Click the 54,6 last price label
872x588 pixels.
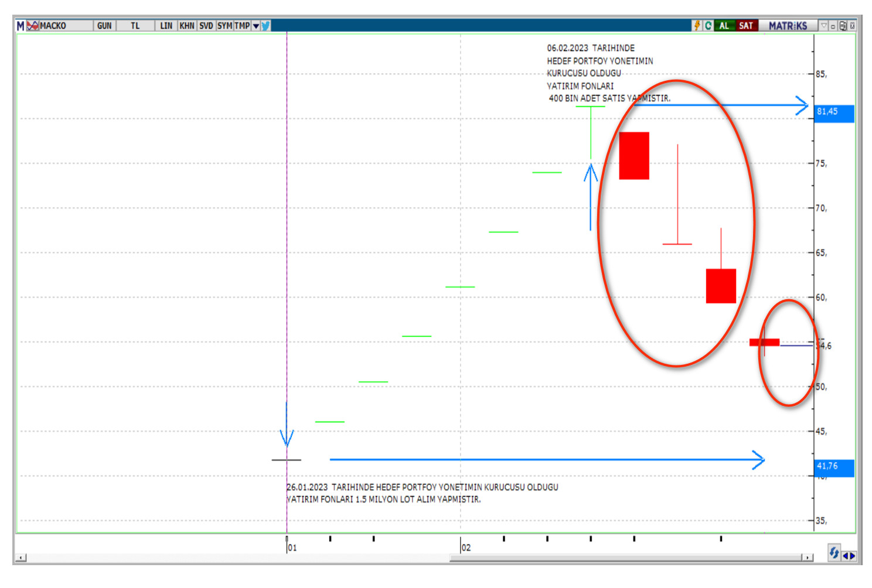825,346
